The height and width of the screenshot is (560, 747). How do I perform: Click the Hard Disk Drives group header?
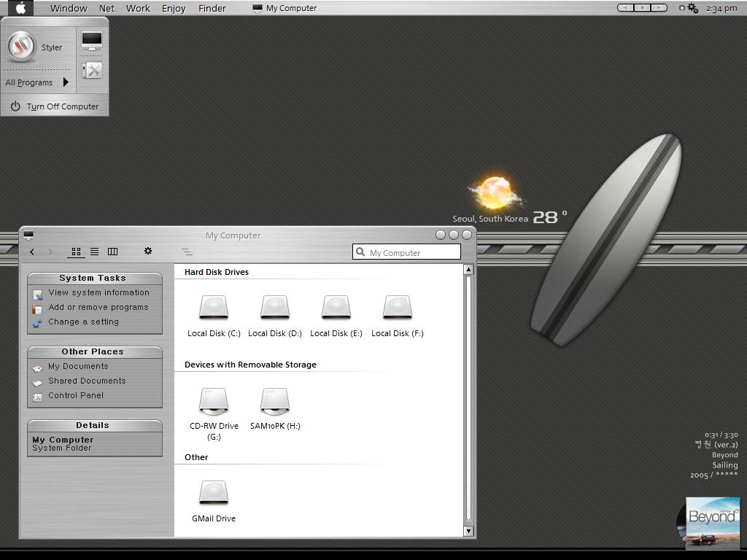(216, 272)
